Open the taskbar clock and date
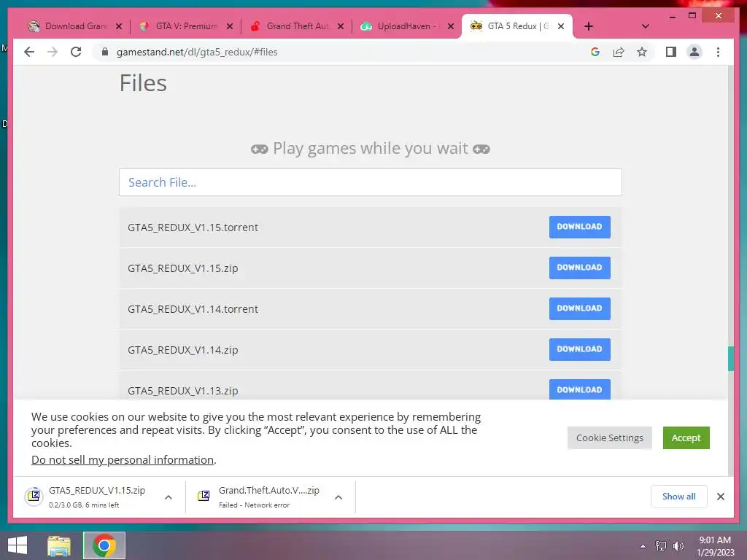This screenshot has width=747, height=560. [x=715, y=546]
